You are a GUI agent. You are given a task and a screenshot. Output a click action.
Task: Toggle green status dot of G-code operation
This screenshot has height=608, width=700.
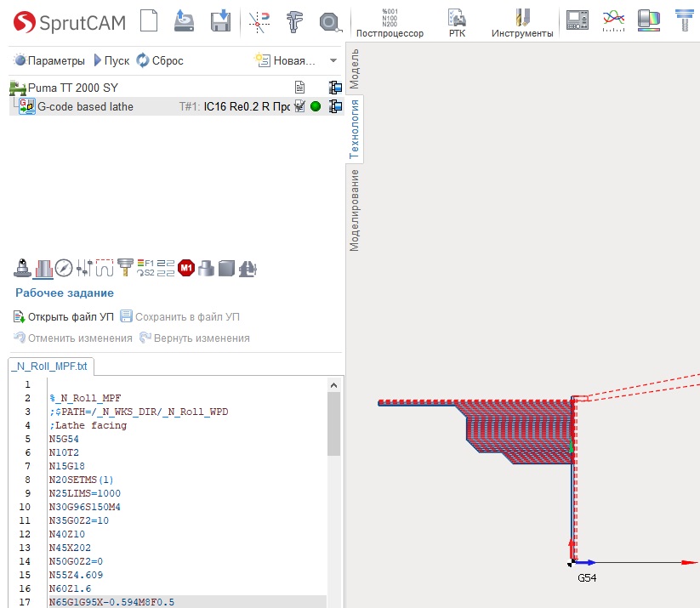[316, 106]
